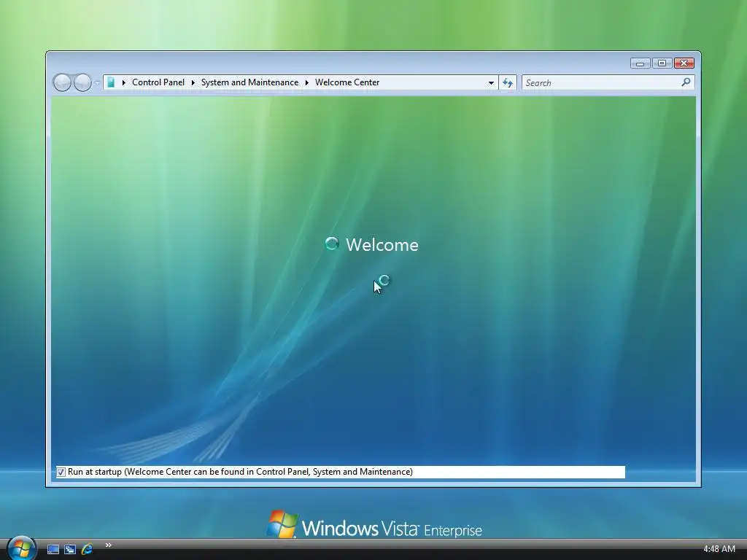Click the Refresh button beside address bar

pos(508,83)
